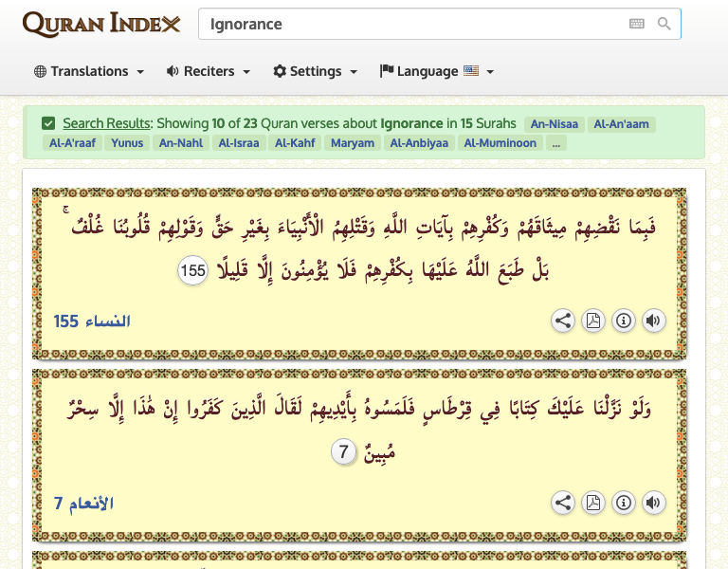Click the verse number 7 badge
Image resolution: width=728 pixels, height=569 pixels.
click(x=343, y=451)
